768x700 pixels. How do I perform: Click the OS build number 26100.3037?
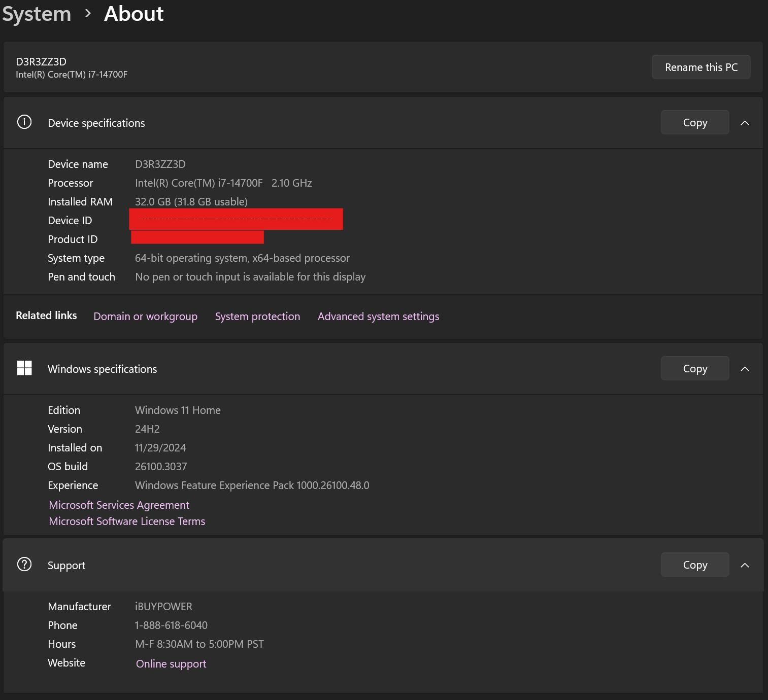(x=161, y=467)
